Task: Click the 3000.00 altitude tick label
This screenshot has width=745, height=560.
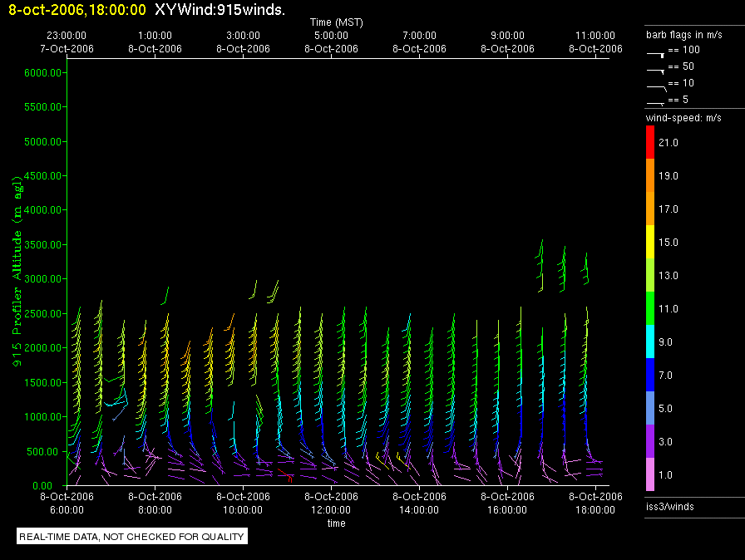Action: 44,278
